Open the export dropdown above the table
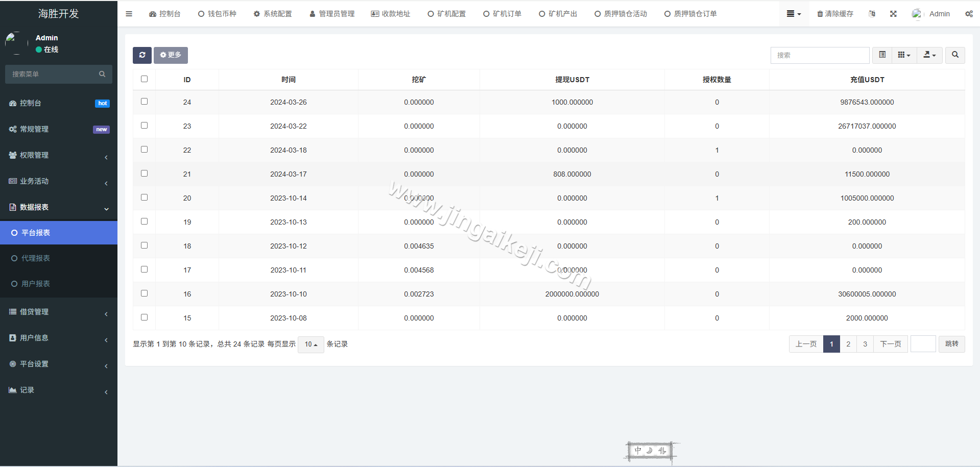Screen dimensions: 980x467 pos(929,55)
